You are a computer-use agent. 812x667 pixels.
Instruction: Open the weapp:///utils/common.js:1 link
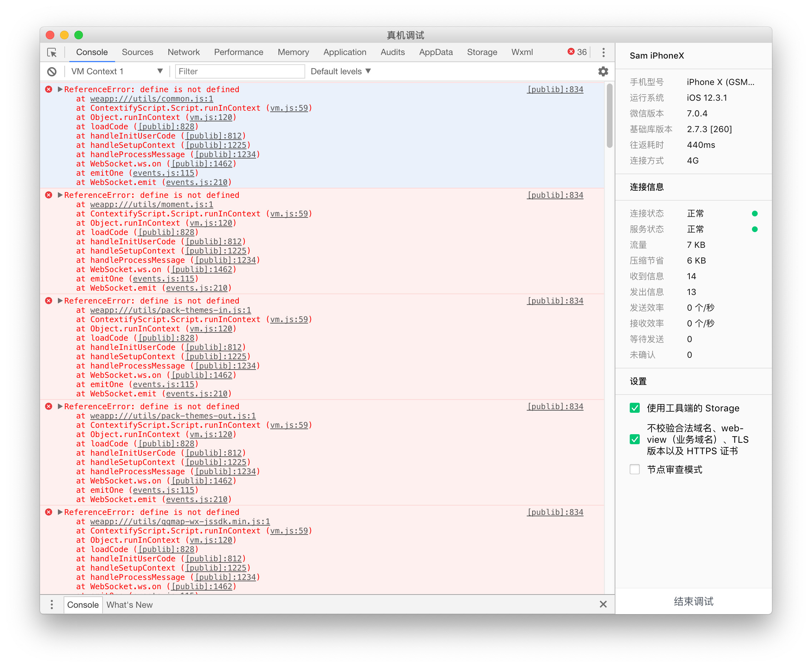point(152,99)
